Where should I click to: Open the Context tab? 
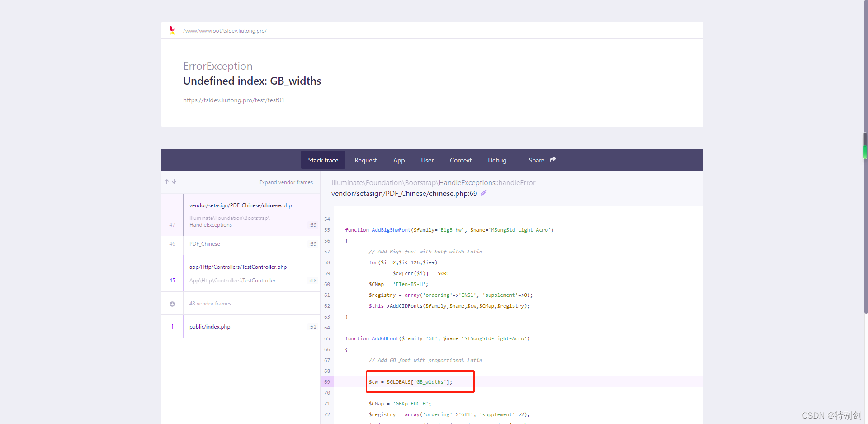[460, 160]
